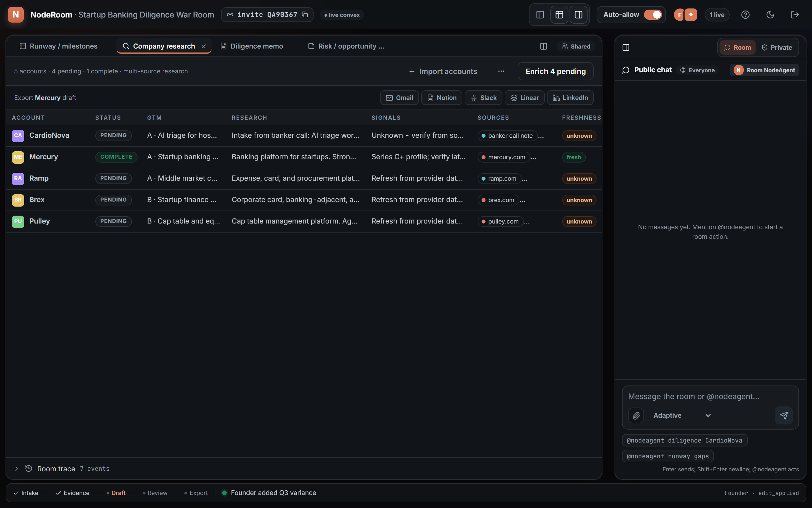Switch to dark/light mode moon icon
The height and width of the screenshot is (508, 812).
[x=770, y=14]
